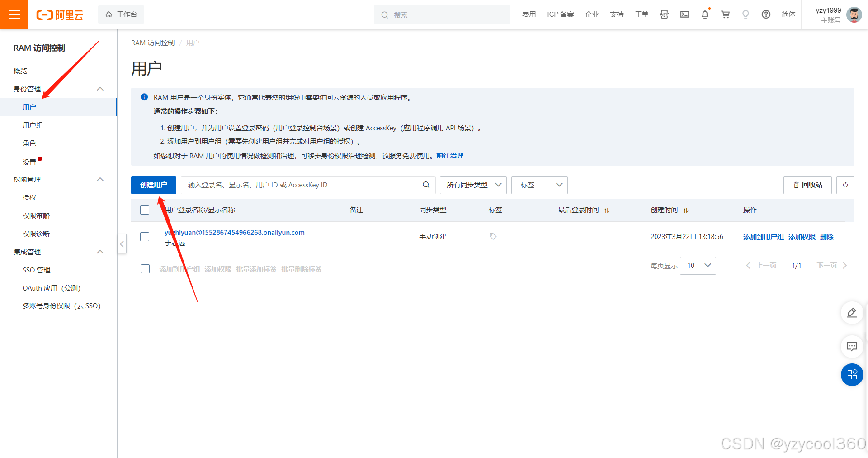Image resolution: width=868 pixels, height=458 pixels.
Task: Check the yuzhiyuan user row checkbox
Action: click(x=145, y=237)
